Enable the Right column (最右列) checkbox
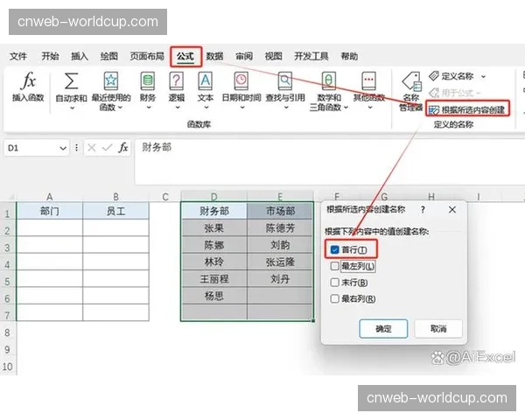525x420 pixels. pos(334,298)
